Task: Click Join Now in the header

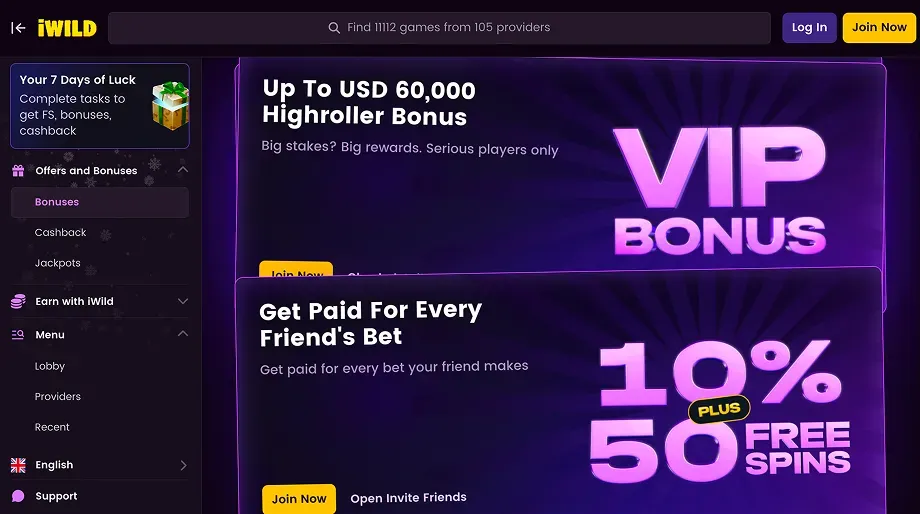Action: click(x=879, y=28)
